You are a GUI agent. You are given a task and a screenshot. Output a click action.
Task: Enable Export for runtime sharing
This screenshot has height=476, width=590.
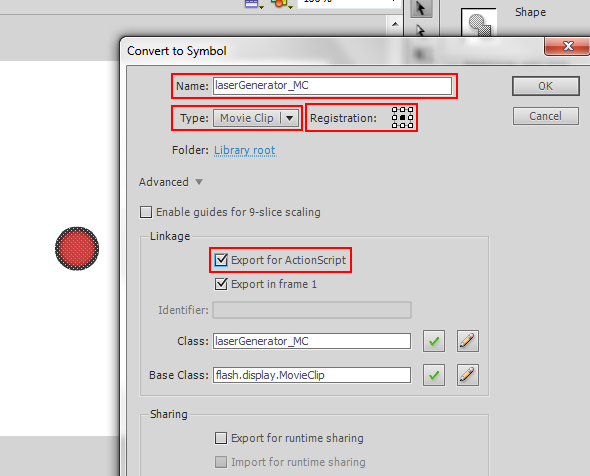point(221,438)
